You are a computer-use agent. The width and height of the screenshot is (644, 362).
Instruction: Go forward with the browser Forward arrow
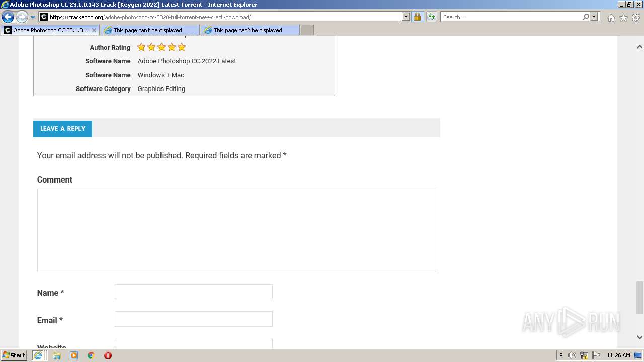pos(22,17)
